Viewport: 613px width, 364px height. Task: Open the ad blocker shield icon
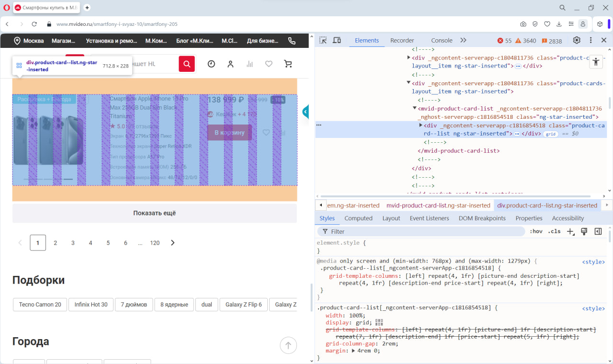pos(535,24)
